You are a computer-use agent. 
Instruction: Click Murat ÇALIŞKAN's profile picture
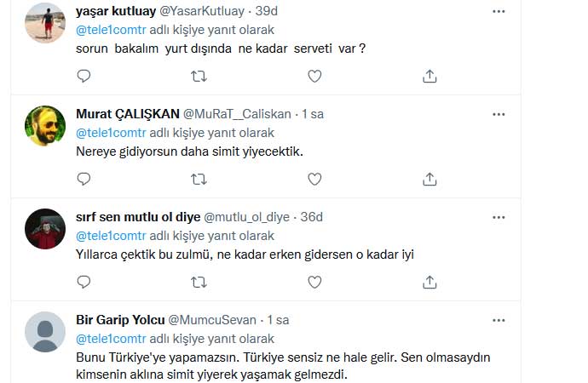(45, 126)
